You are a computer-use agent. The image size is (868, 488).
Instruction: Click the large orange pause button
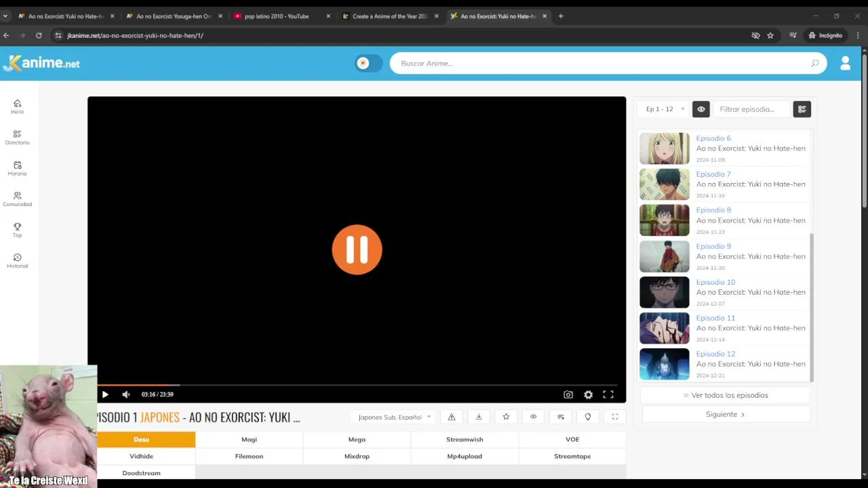pos(357,249)
